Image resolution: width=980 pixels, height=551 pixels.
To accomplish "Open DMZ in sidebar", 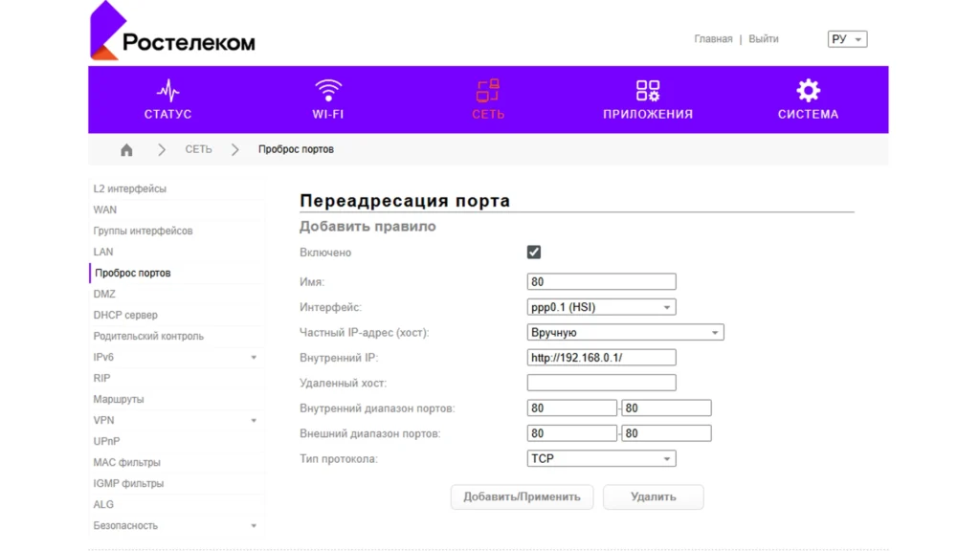I will click(104, 294).
